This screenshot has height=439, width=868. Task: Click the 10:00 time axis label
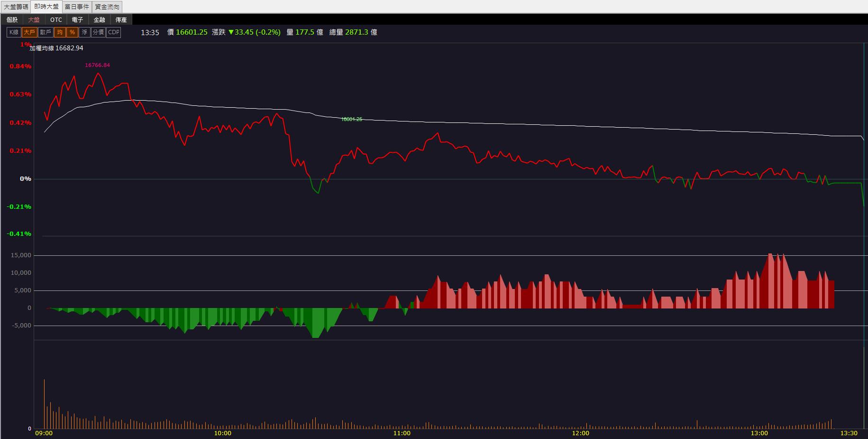pos(223,433)
